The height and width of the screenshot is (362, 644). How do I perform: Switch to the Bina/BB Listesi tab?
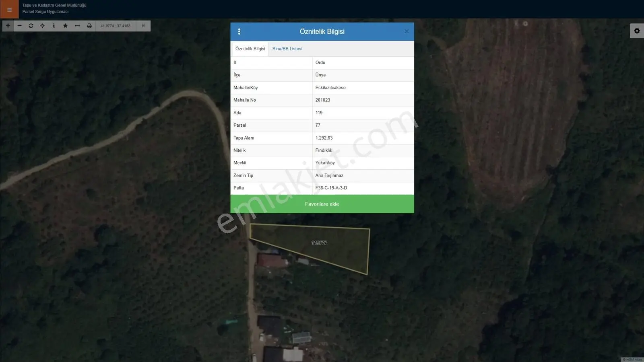coord(287,49)
